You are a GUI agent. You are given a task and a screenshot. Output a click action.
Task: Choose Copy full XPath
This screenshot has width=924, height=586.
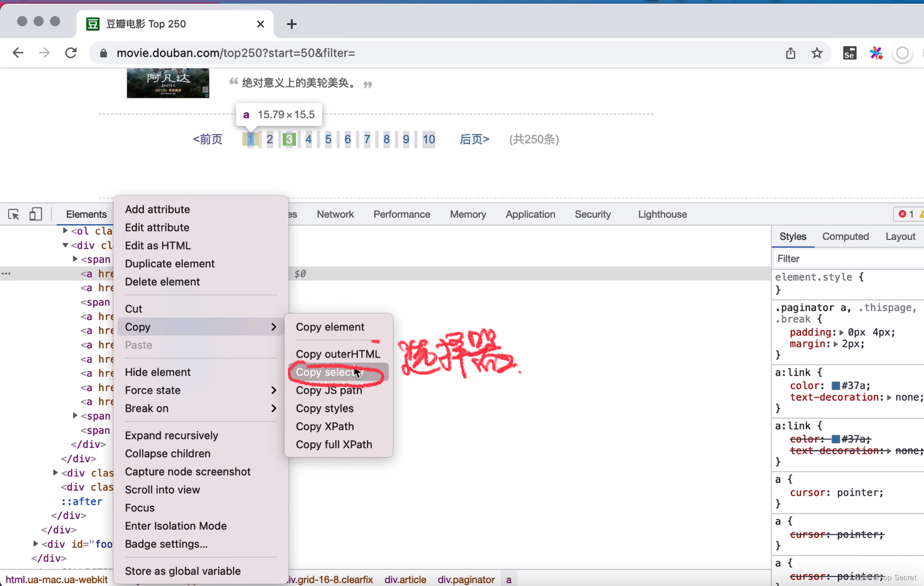coord(334,444)
